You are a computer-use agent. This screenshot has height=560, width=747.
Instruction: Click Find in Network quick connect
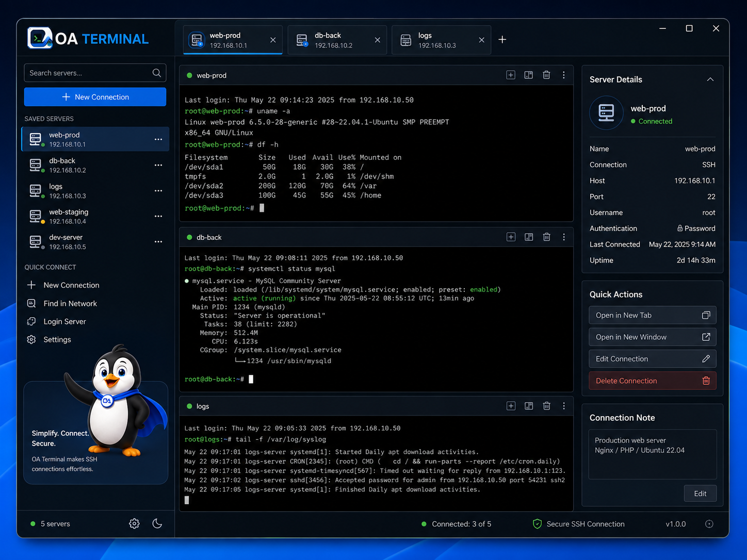pyautogui.click(x=62, y=304)
